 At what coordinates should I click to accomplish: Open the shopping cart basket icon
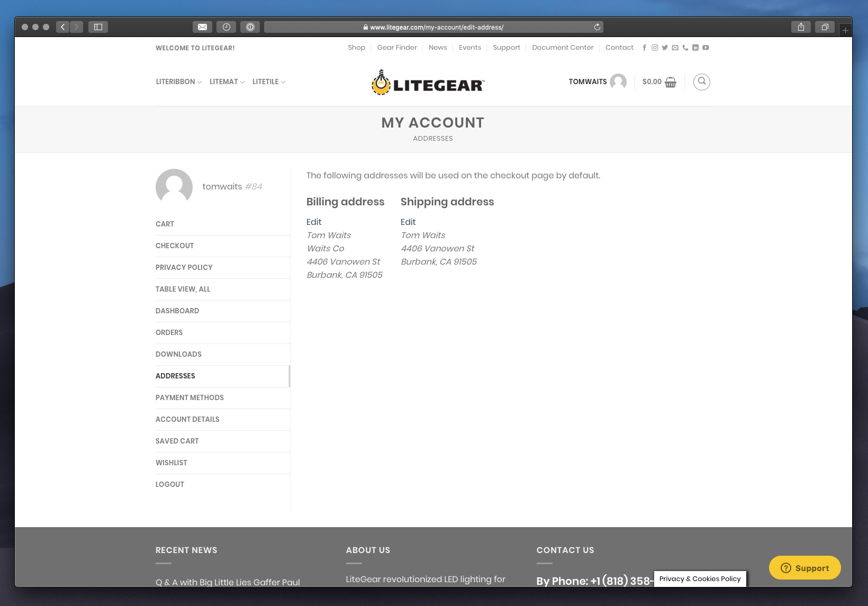tap(671, 82)
